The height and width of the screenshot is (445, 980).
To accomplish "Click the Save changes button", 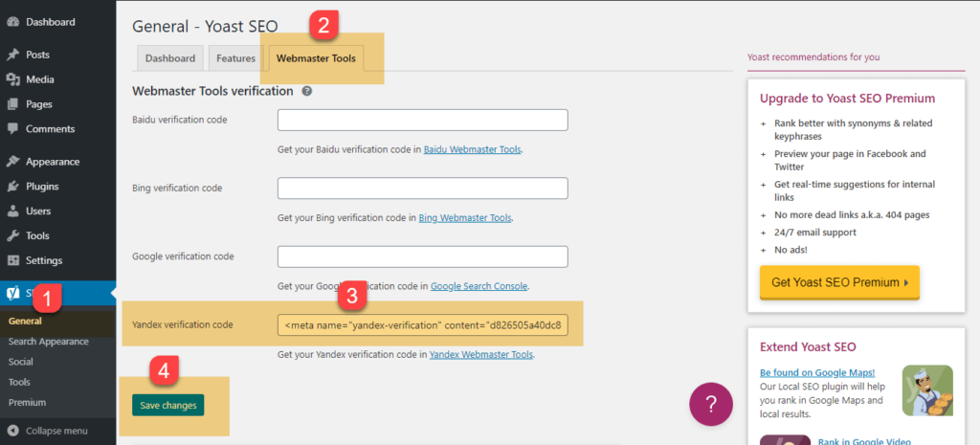I will [168, 405].
